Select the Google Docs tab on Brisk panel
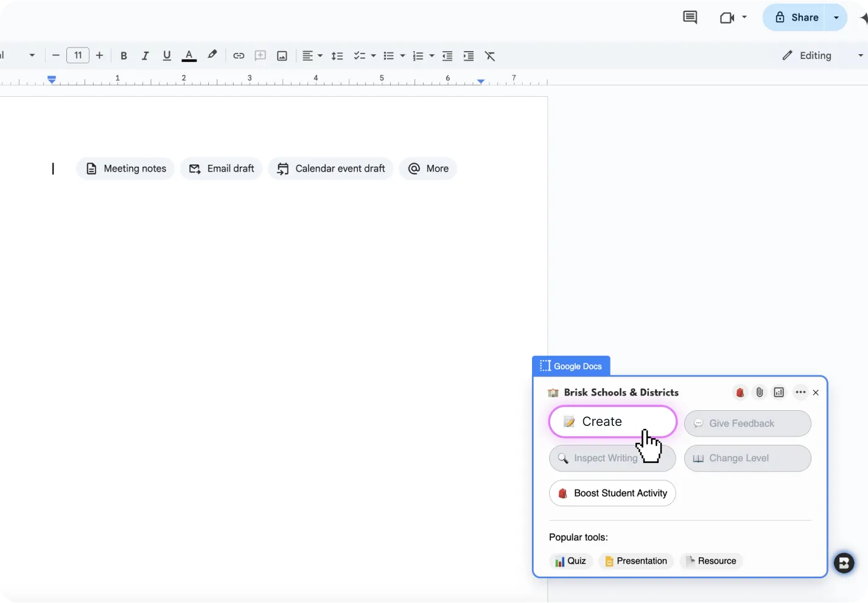 point(571,366)
